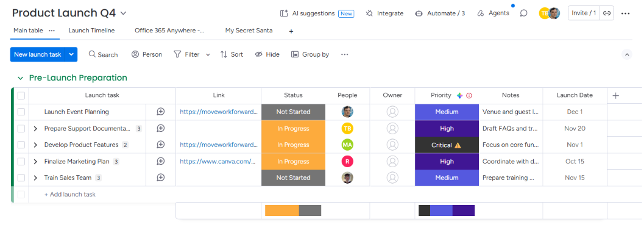The height and width of the screenshot is (227, 644).
Task: Open the My Secret Santa tab
Action: 249,31
